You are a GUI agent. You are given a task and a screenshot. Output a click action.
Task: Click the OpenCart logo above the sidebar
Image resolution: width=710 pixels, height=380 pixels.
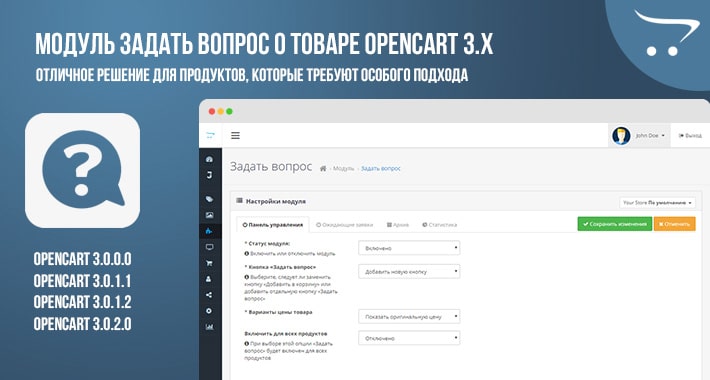(x=210, y=135)
